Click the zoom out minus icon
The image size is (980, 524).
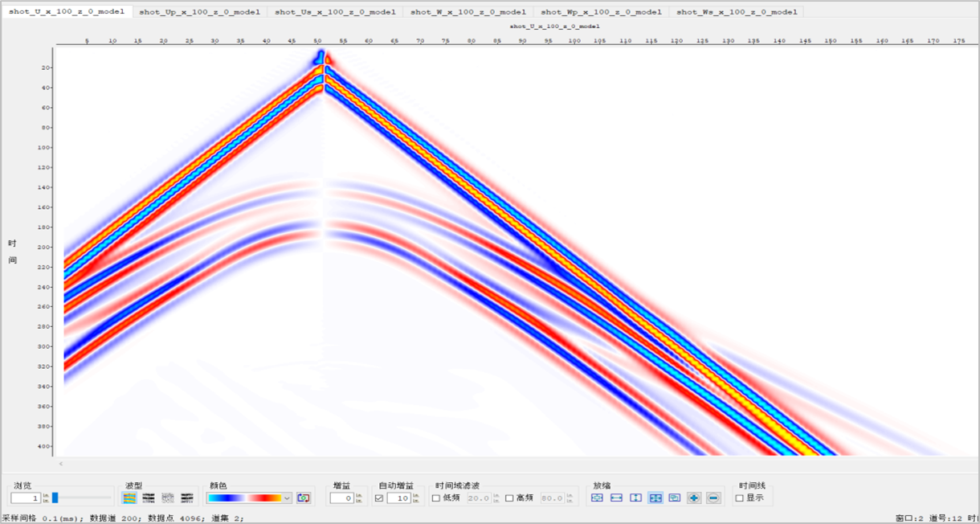pos(713,498)
